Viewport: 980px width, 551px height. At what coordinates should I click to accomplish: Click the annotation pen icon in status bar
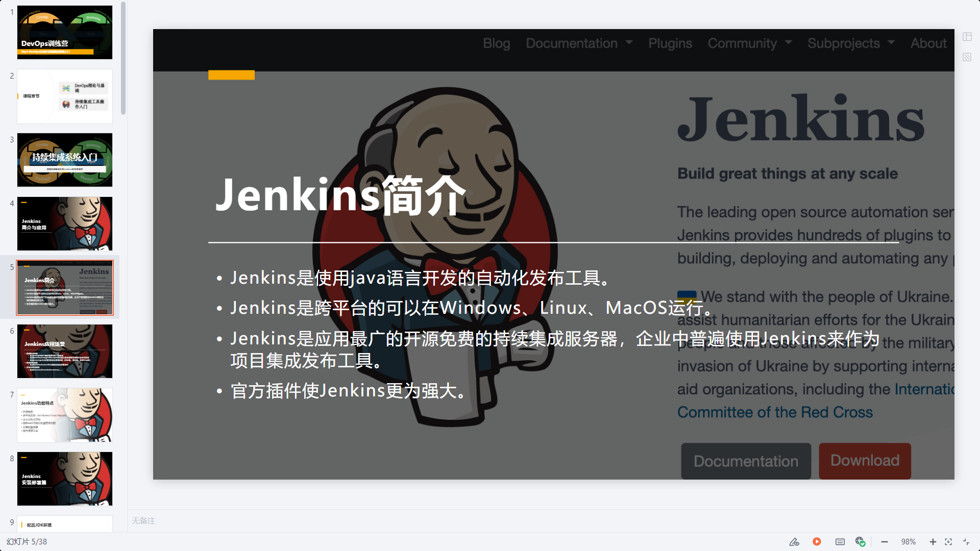coord(794,542)
